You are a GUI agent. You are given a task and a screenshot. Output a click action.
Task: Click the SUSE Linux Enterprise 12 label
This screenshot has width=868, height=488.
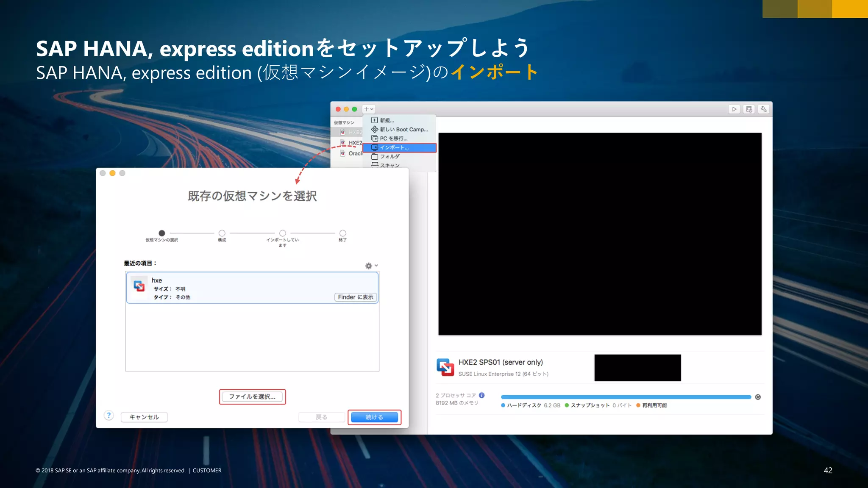[x=504, y=374]
